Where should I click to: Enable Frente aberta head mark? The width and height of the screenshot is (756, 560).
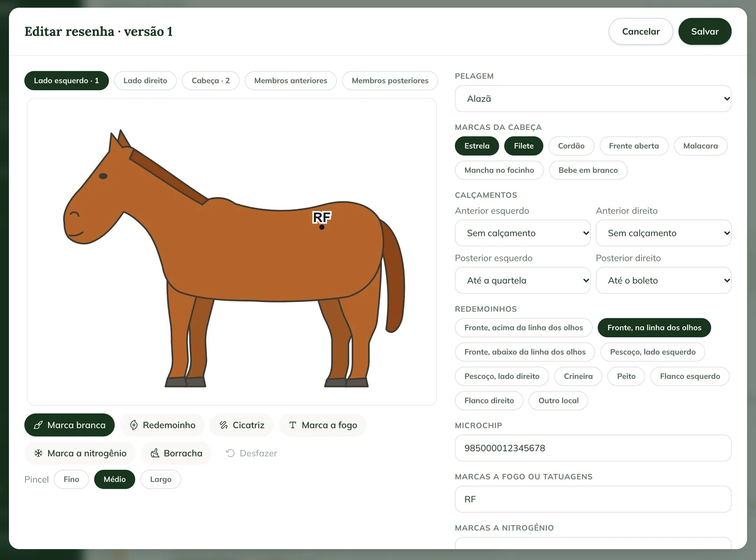(634, 146)
